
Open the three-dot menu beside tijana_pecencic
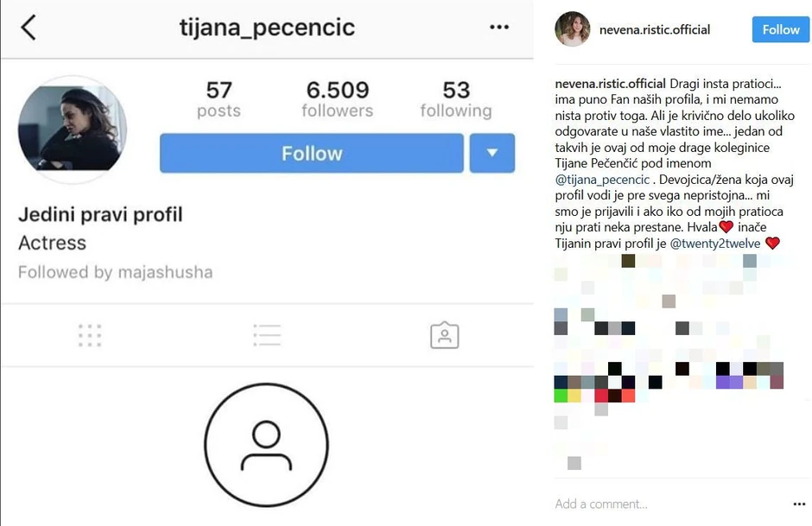point(499,28)
